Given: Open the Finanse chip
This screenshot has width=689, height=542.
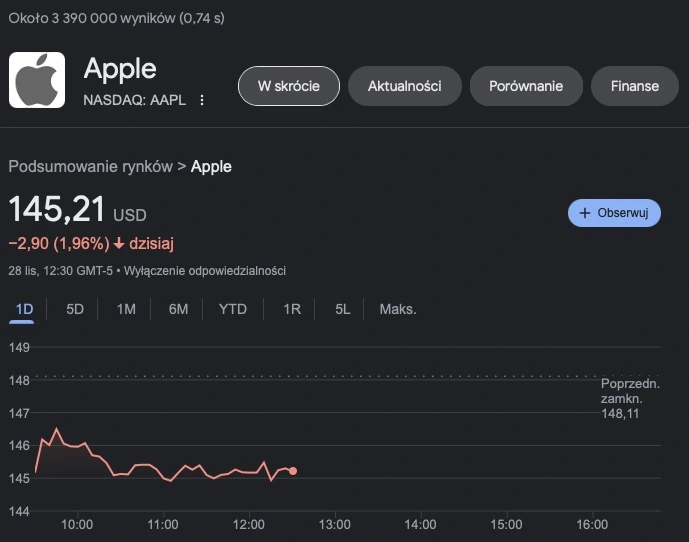Looking at the screenshot, I should click(635, 86).
